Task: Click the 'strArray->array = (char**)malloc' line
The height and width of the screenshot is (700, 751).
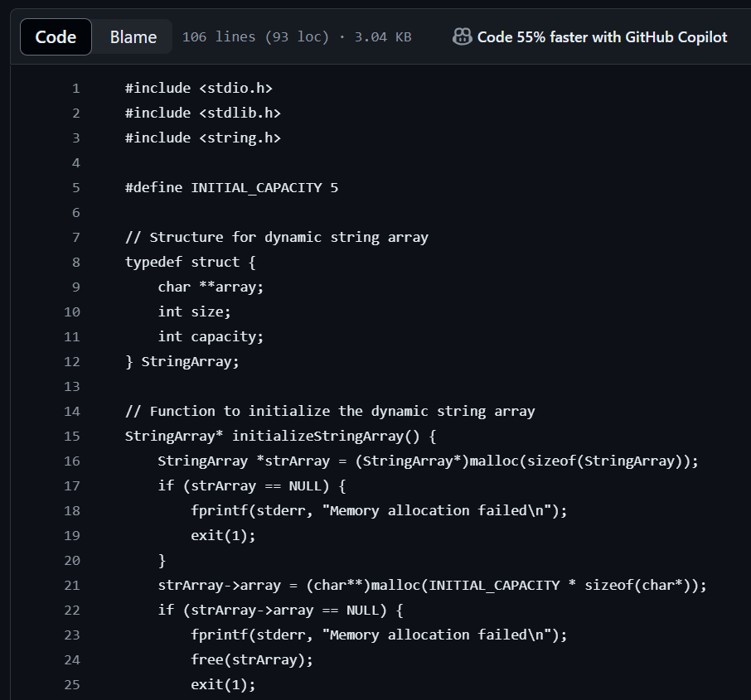Action: click(x=433, y=586)
